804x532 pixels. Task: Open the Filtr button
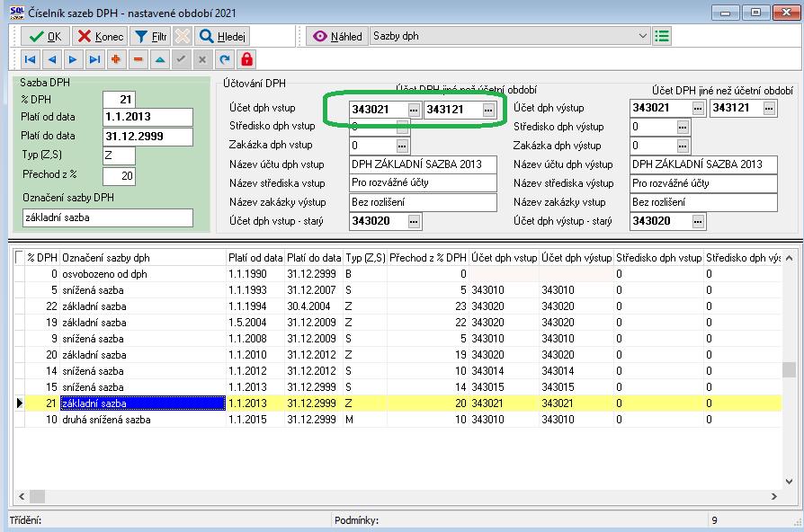tap(149, 36)
